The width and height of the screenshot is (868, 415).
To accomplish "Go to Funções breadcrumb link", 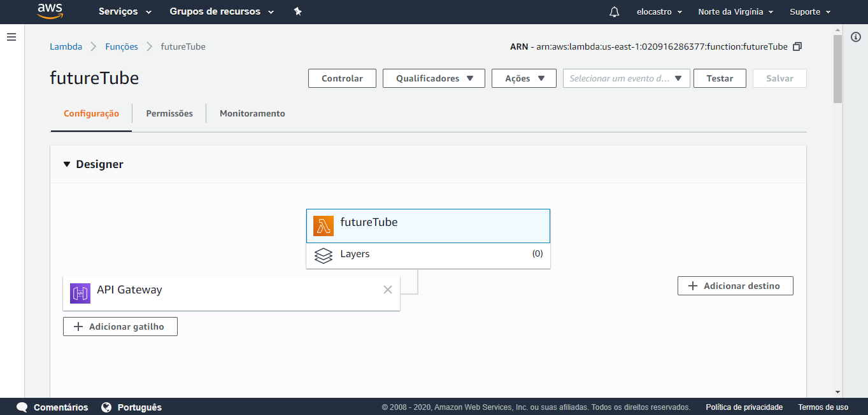I will (122, 46).
